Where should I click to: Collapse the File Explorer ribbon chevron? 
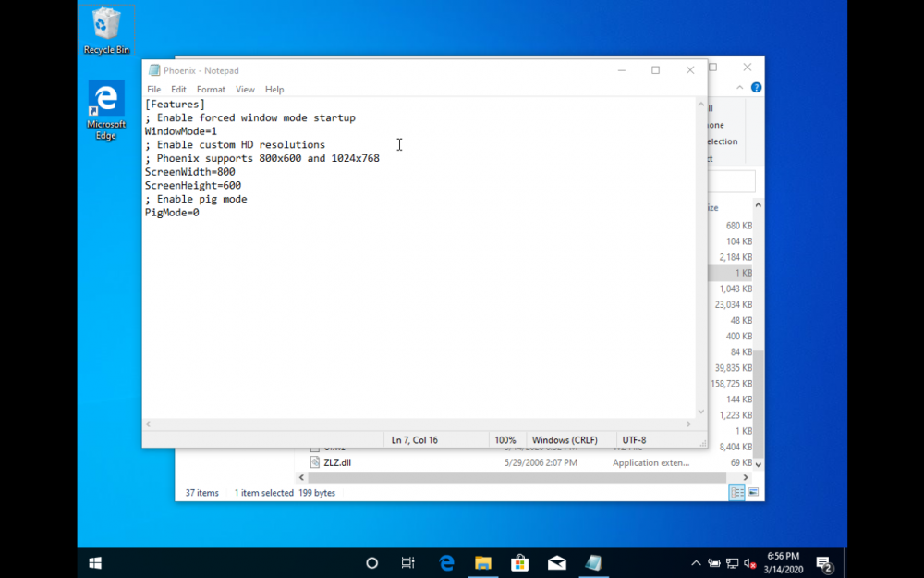[x=739, y=86]
